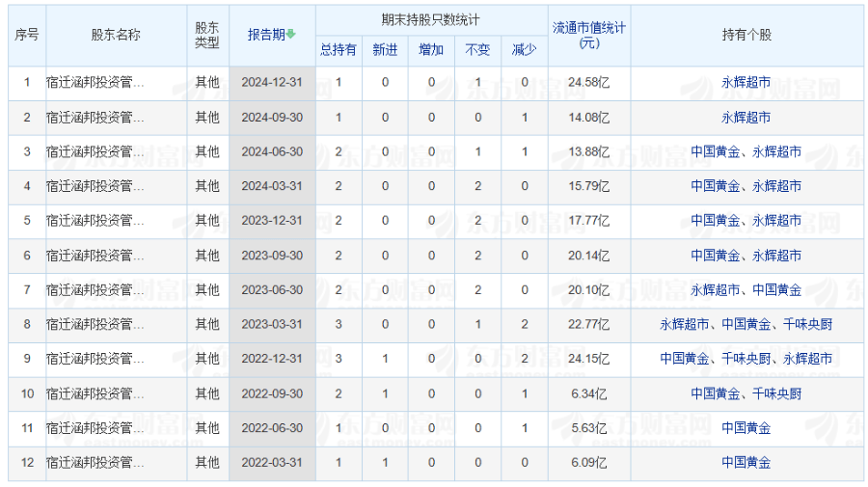Viewport: 868px width, 487px height.
Task: Open 永辉超市 link in the 2023-06-30 row
Action: (716, 289)
